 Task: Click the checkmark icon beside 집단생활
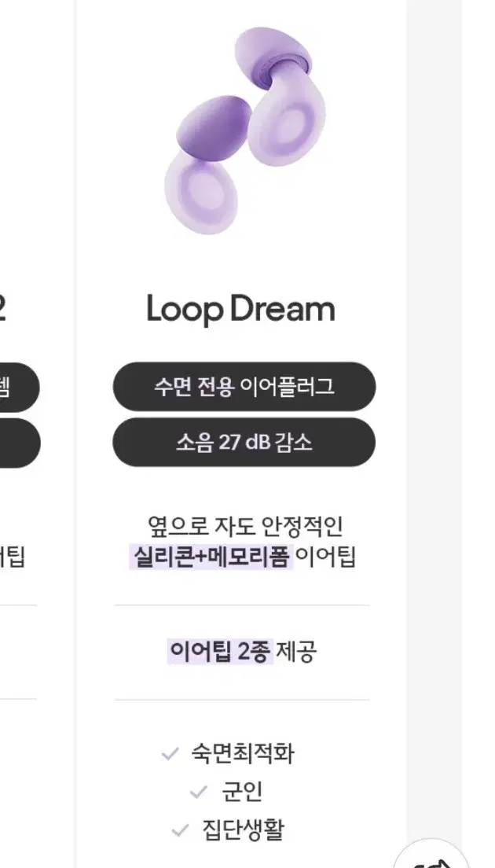[x=180, y=830]
